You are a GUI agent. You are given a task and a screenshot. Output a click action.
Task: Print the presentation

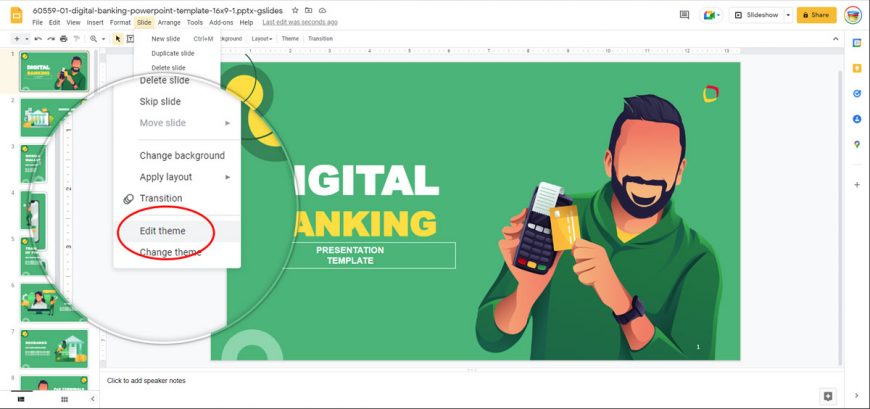[x=64, y=39]
